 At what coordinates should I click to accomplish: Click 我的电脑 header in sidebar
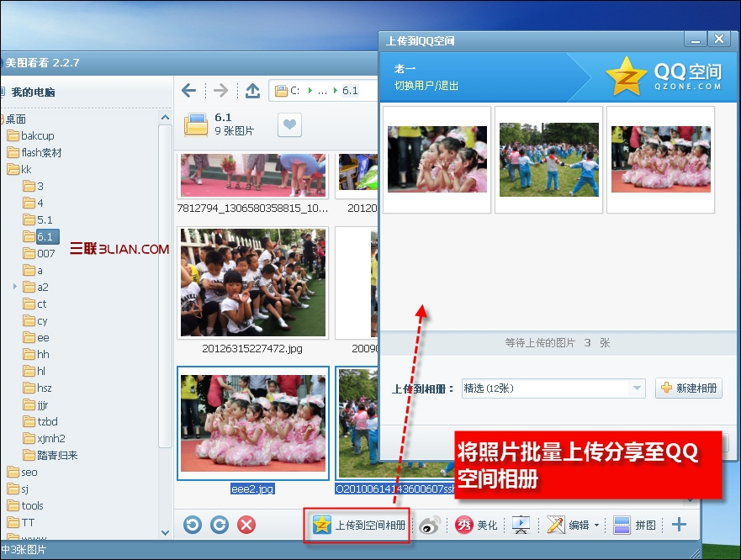33,92
